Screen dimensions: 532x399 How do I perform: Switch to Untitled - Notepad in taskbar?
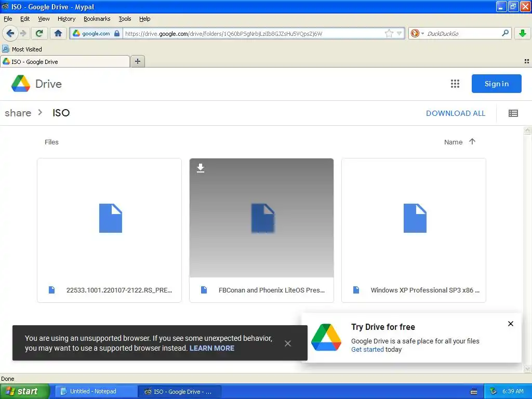[96, 391]
